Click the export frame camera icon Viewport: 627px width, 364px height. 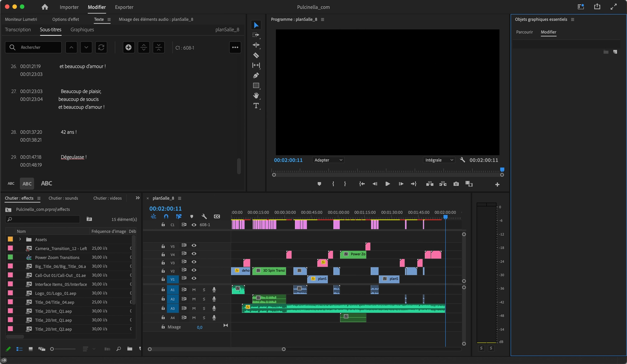[x=456, y=184]
